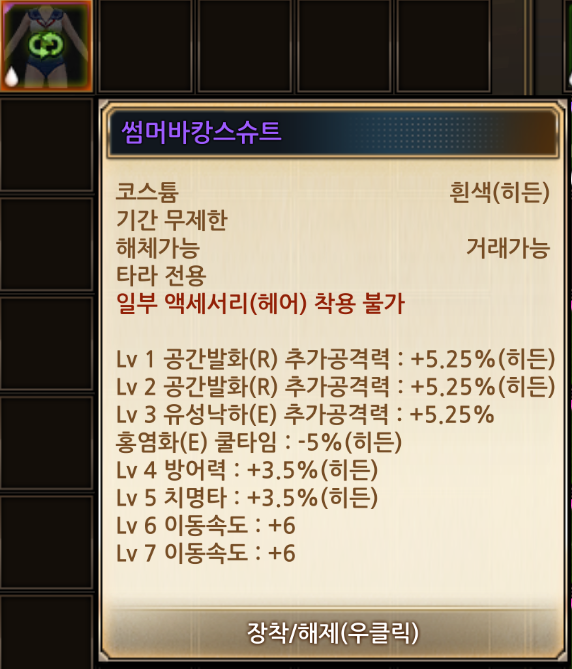Select the second empty slot below the costume
Screen dimensions: 572x669
pos(46,244)
